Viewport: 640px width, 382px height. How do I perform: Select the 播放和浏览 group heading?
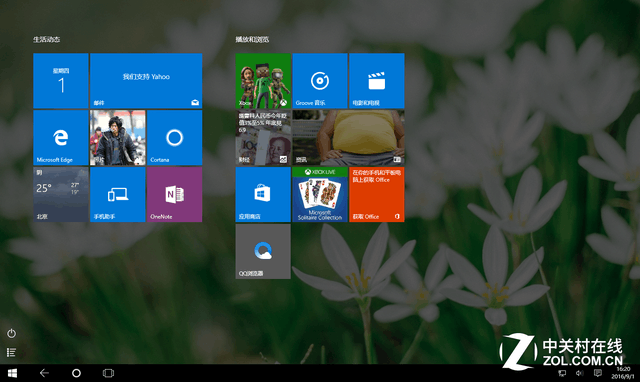coord(252,40)
